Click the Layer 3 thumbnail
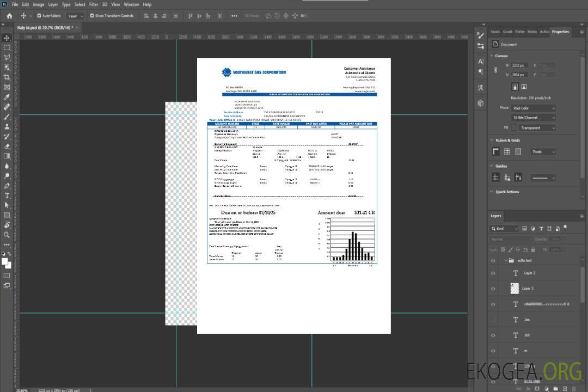Viewport: 588px width, 392px height. pyautogui.click(x=515, y=289)
